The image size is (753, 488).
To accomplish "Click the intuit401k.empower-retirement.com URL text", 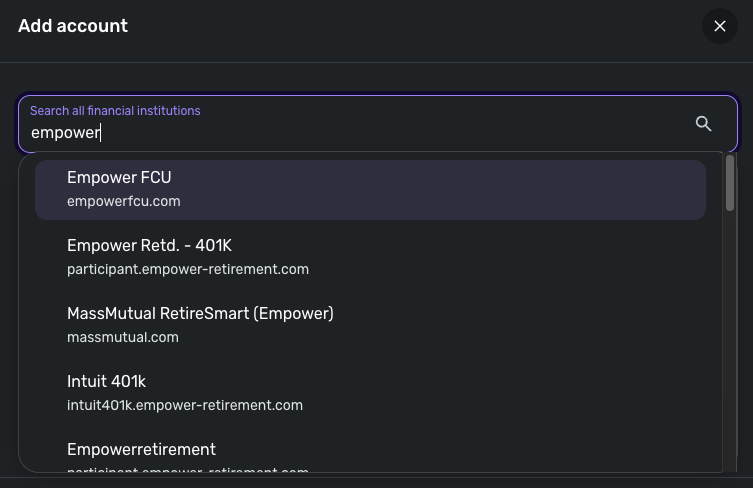I will click(x=184, y=405).
